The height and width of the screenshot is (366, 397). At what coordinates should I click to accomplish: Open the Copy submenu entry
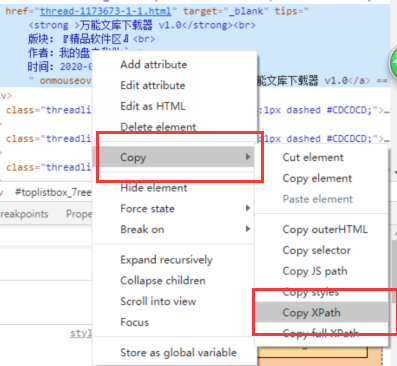[x=174, y=157]
